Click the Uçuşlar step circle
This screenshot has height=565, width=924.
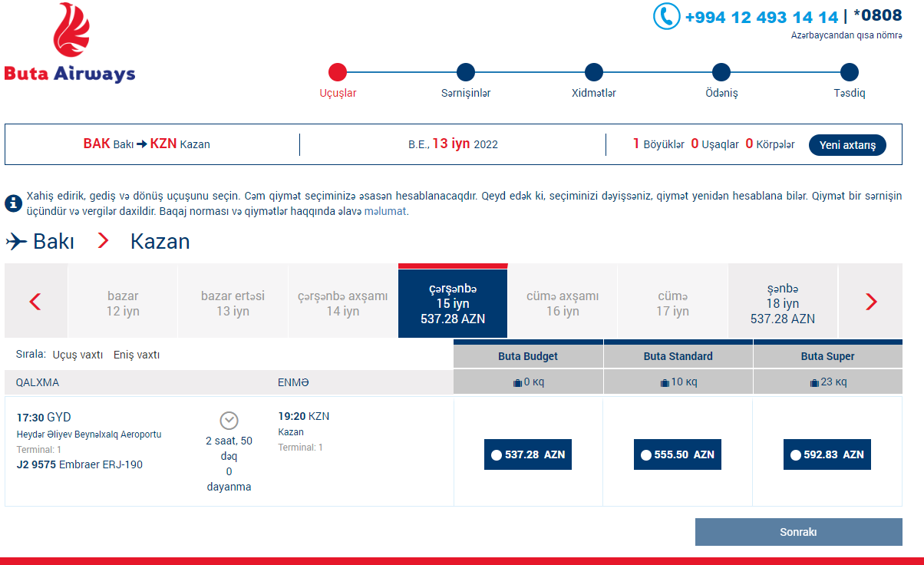pos(338,72)
